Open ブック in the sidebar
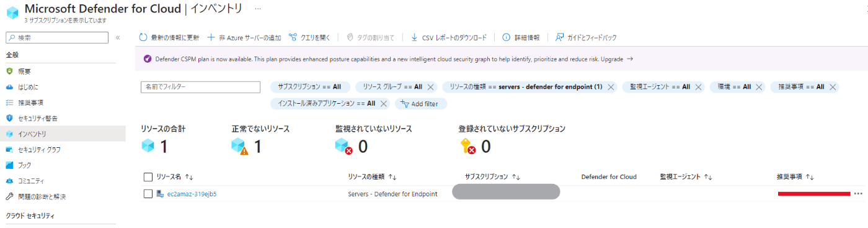The width and height of the screenshot is (868, 228). point(24,165)
